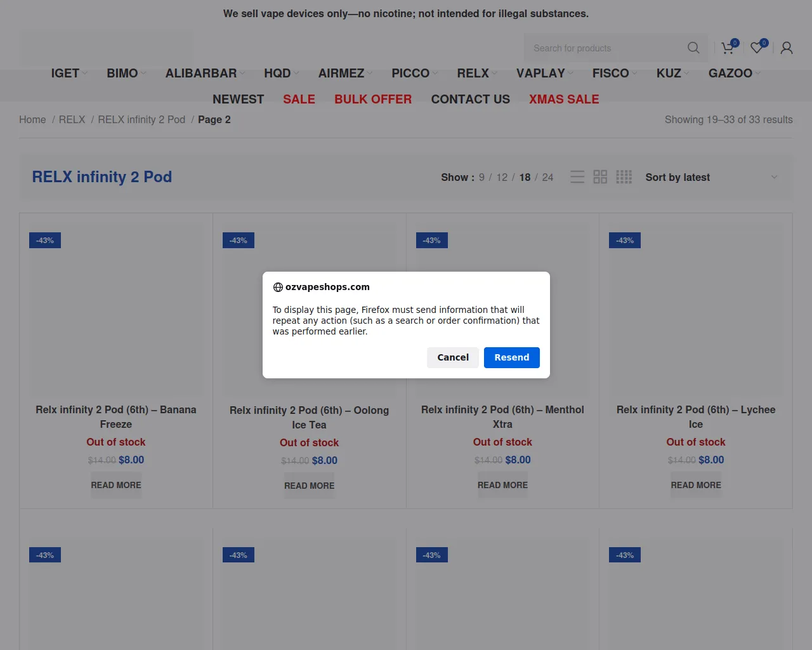Open Relx infinity 2 Pod Menthol Xtra title
The width and height of the screenshot is (812, 650).
click(x=502, y=417)
